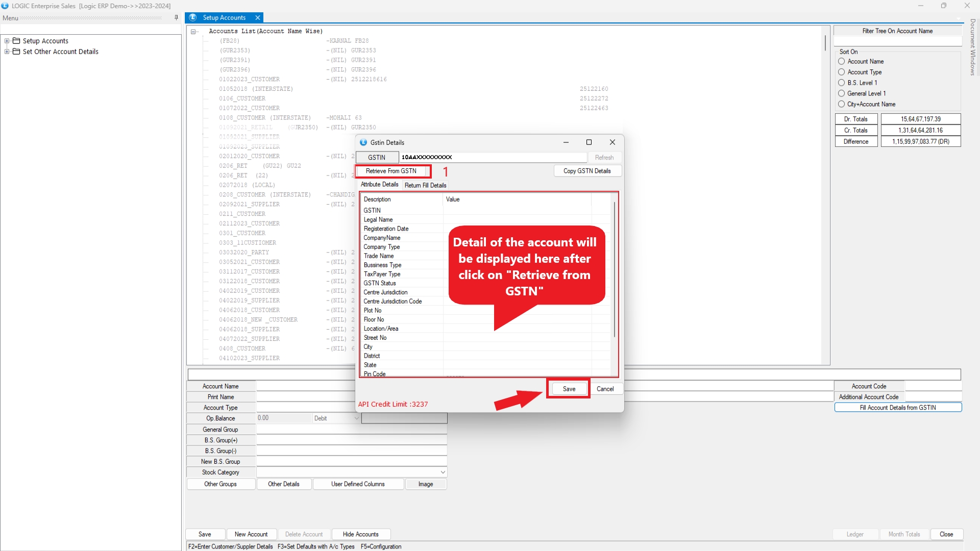Click the pin icon beside Menu
The width and height of the screenshot is (980, 551).
click(176, 18)
